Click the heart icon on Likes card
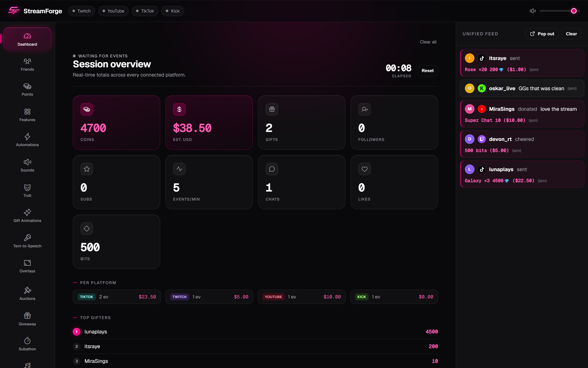This screenshot has height=368, width=588. tap(364, 169)
